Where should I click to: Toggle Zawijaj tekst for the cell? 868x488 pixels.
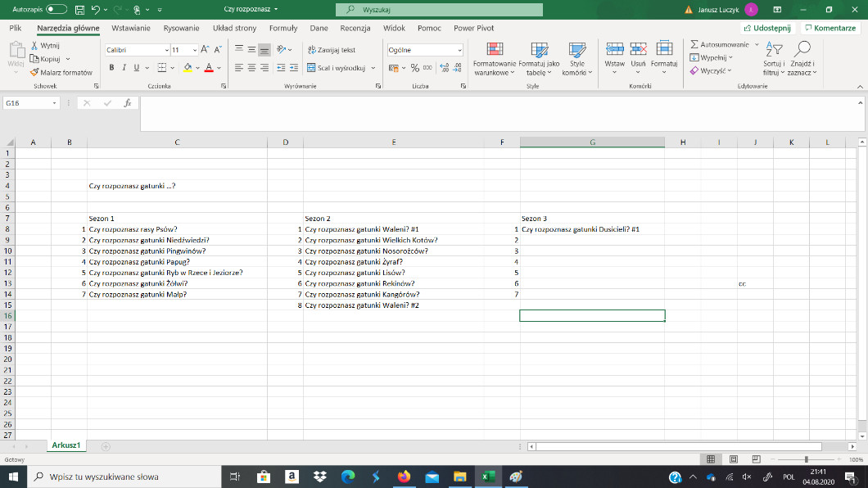331,50
